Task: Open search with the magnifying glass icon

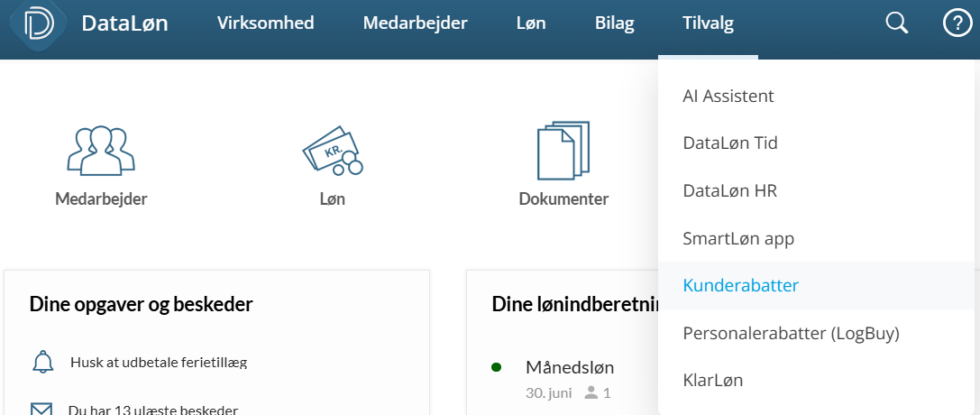Action: (x=897, y=23)
